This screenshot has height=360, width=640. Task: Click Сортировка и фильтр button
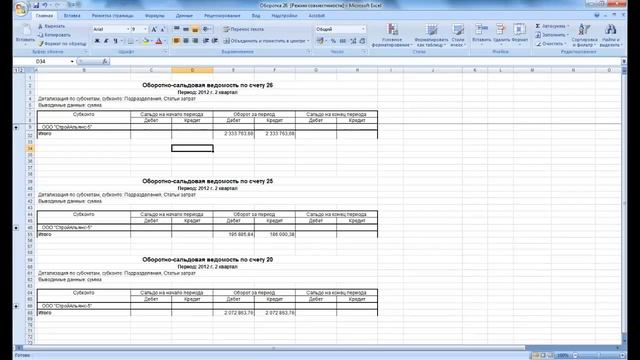point(584,35)
